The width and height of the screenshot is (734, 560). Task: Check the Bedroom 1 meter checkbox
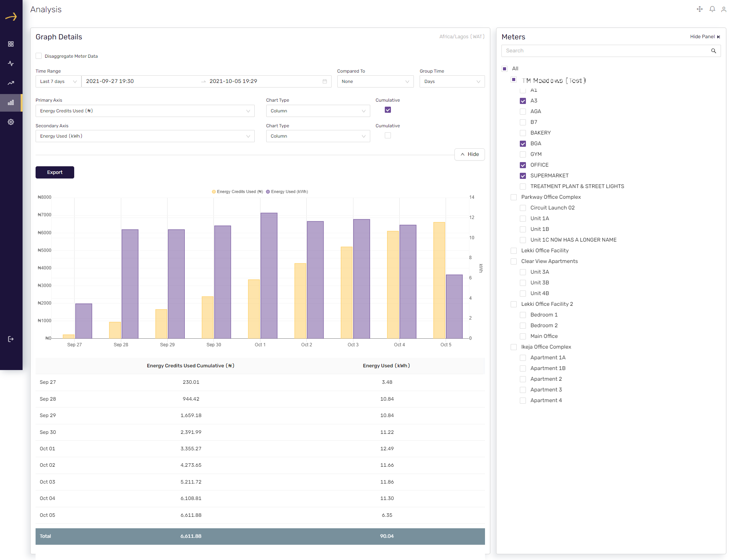(523, 315)
